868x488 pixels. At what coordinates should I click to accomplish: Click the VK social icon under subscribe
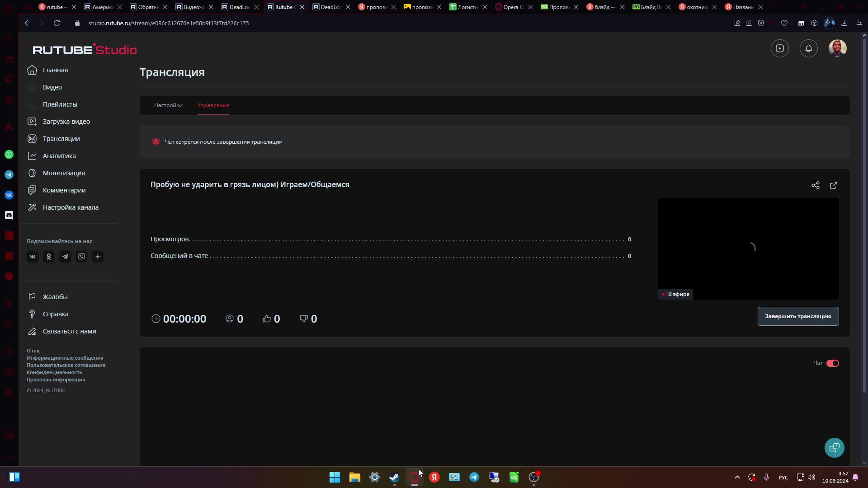33,257
